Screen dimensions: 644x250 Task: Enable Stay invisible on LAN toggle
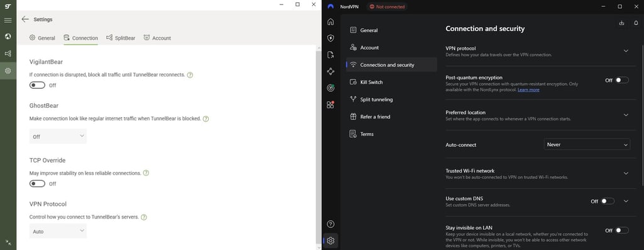pos(622,230)
